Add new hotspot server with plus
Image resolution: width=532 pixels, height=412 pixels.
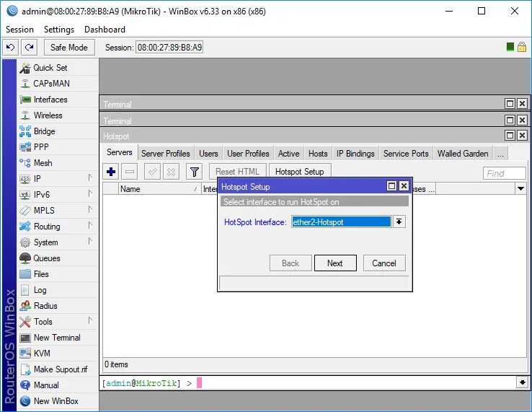coord(111,172)
